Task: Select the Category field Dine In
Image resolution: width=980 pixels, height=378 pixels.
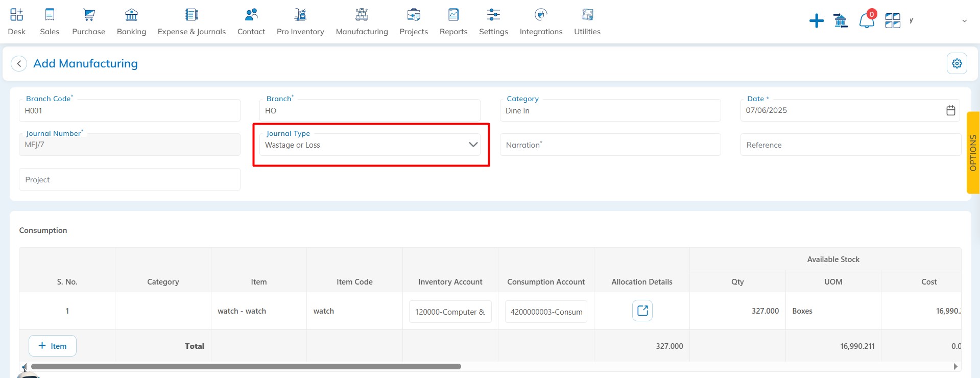Action: 610,110
